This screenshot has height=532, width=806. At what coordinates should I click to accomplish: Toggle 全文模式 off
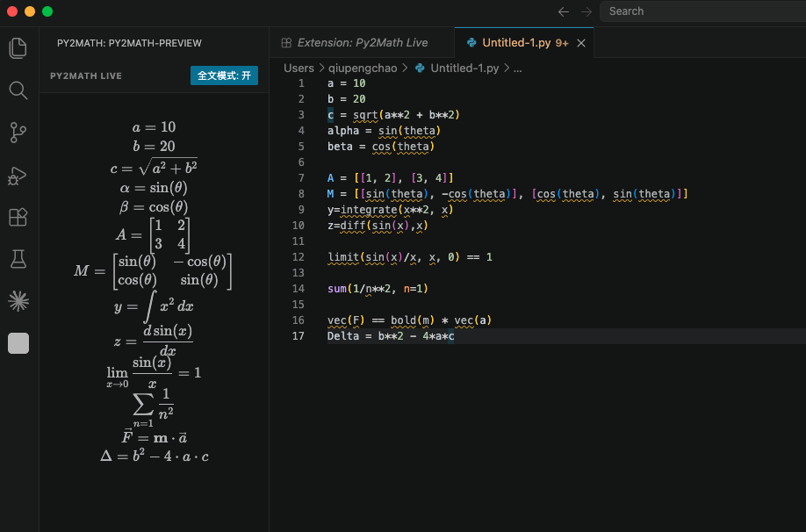(x=225, y=75)
